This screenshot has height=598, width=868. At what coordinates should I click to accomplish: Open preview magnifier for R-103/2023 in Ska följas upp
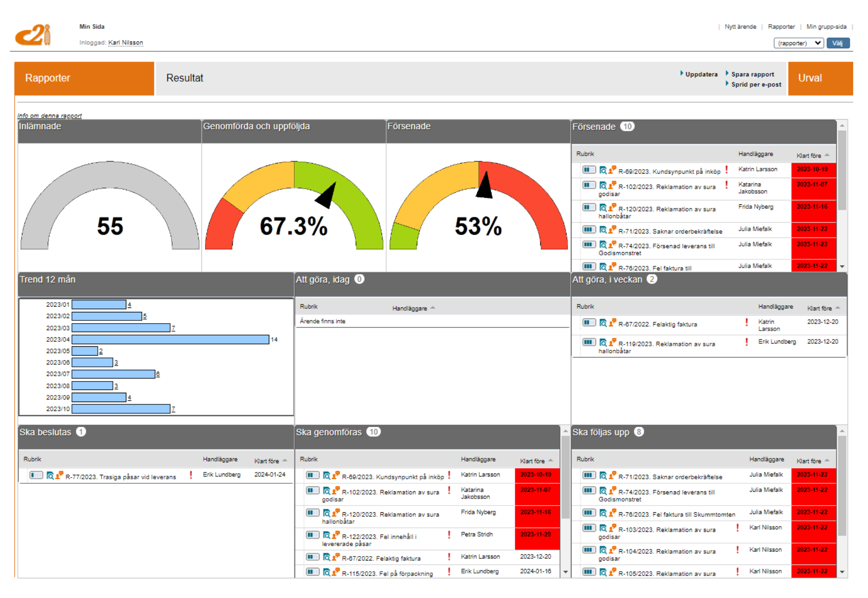pos(603,528)
